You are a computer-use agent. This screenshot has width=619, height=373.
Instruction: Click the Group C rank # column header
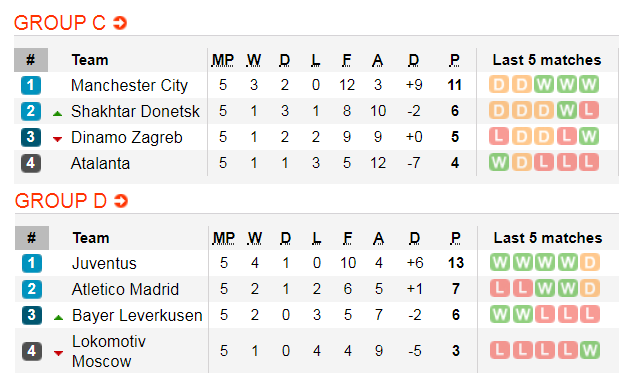[x=31, y=60]
